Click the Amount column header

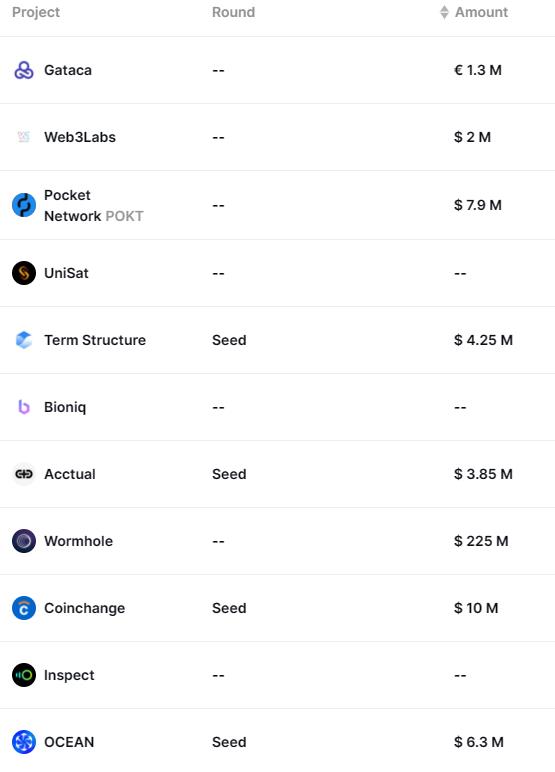pos(481,12)
